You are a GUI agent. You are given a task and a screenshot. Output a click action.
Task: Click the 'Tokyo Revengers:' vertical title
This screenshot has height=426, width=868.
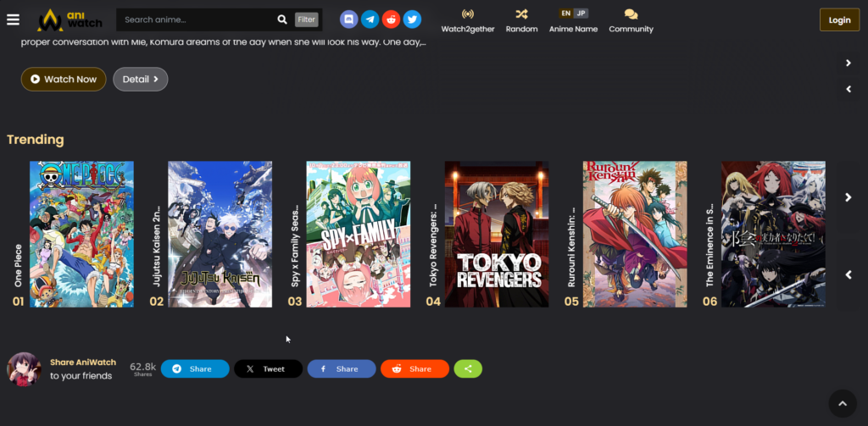433,246
